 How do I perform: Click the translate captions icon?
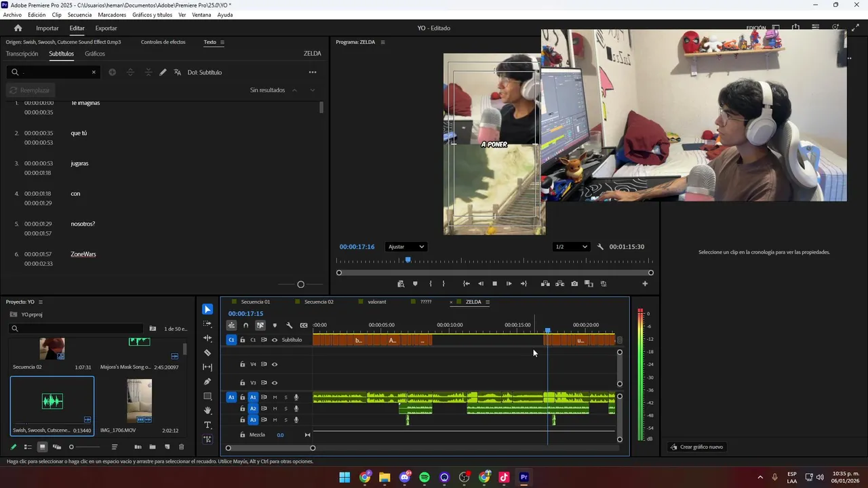pyautogui.click(x=178, y=73)
